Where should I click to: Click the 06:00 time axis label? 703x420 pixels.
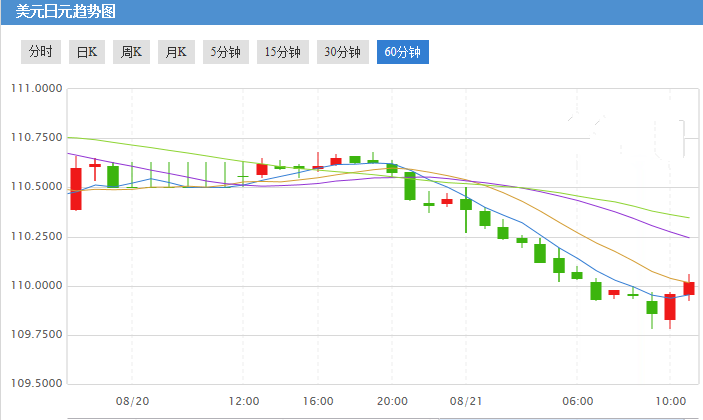point(578,401)
